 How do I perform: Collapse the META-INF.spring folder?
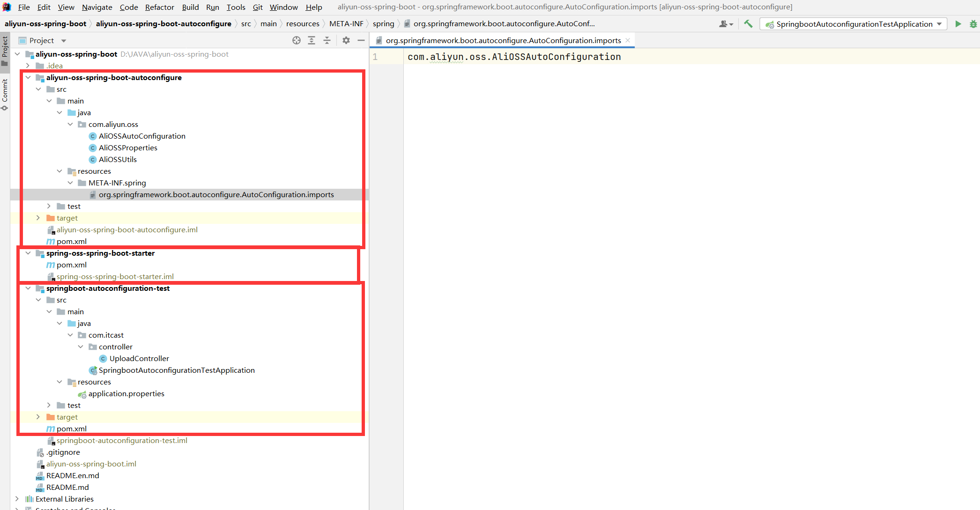(70, 183)
